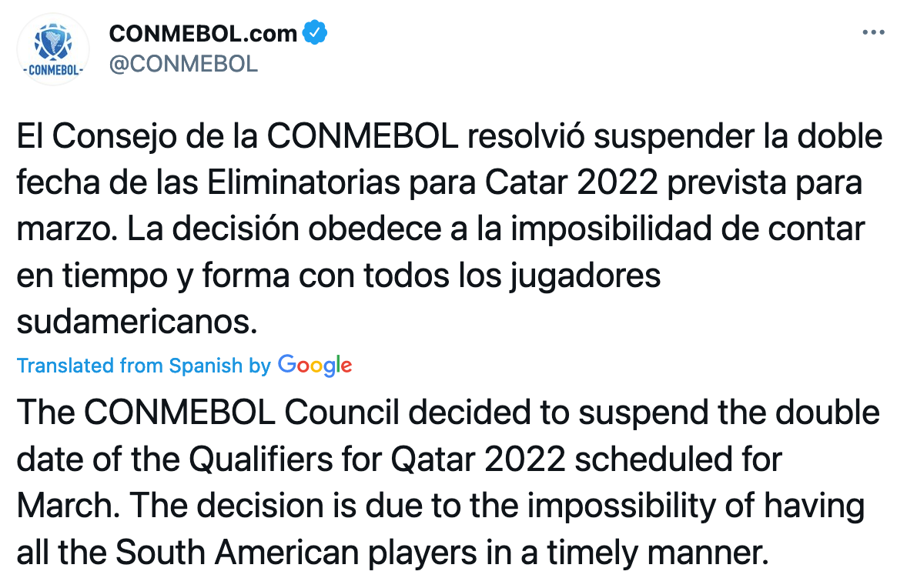Open the CONMEBOL.com display name

[202, 33]
